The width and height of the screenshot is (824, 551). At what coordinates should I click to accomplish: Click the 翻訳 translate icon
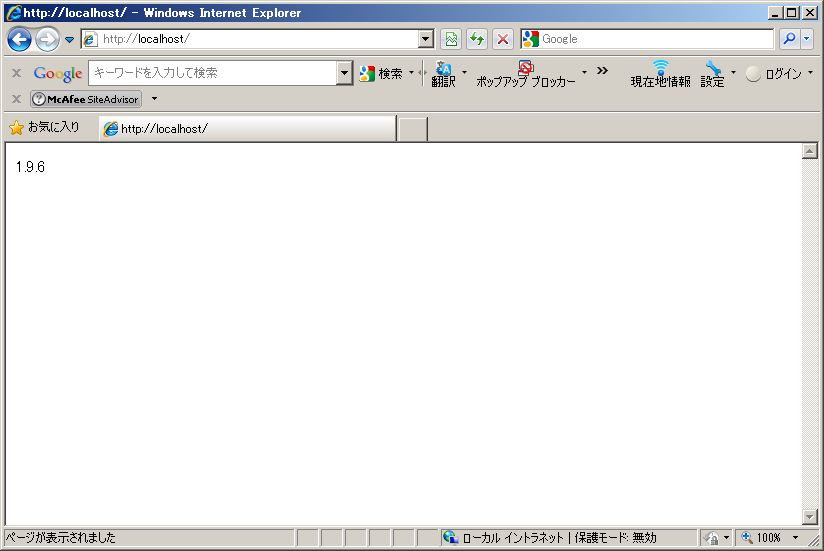(x=444, y=74)
